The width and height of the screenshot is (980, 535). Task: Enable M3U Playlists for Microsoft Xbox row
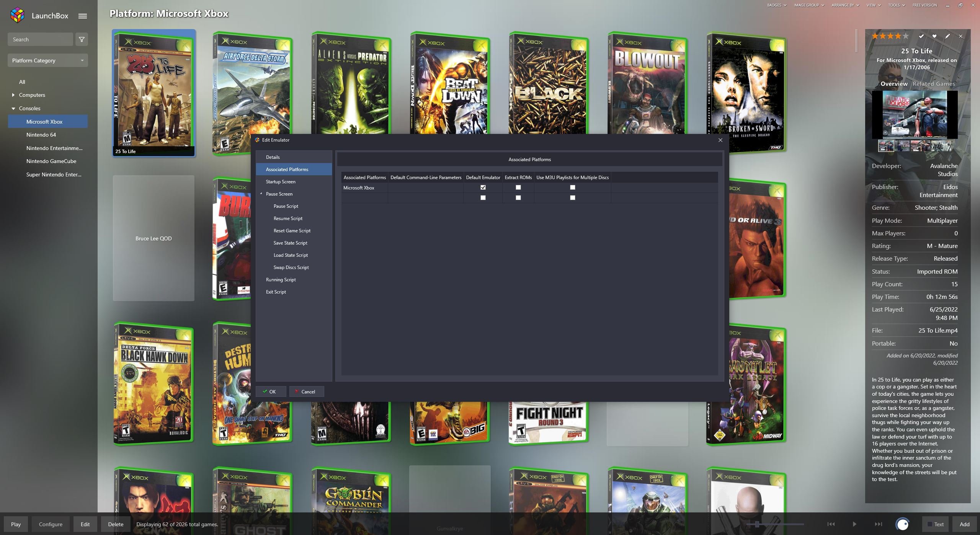click(572, 188)
